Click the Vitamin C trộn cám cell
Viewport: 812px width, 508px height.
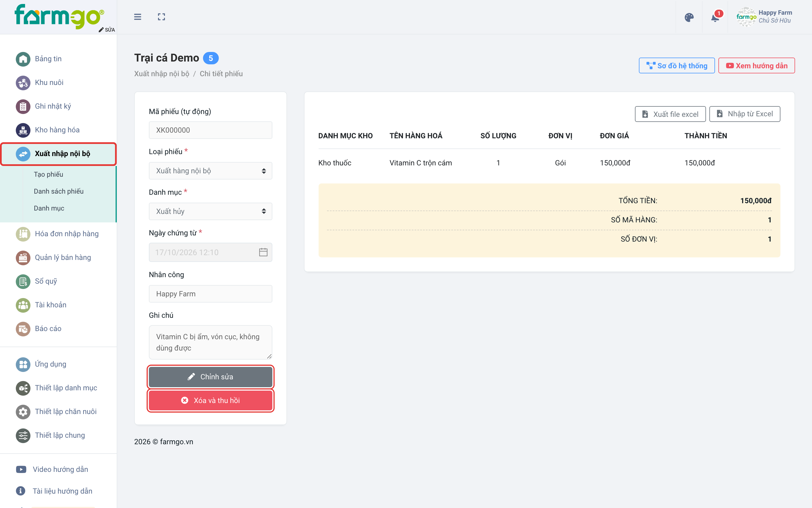[x=420, y=163]
